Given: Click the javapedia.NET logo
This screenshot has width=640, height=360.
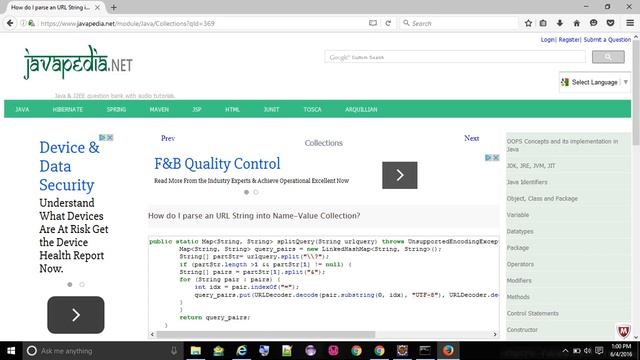Looking at the screenshot, I should [x=78, y=62].
